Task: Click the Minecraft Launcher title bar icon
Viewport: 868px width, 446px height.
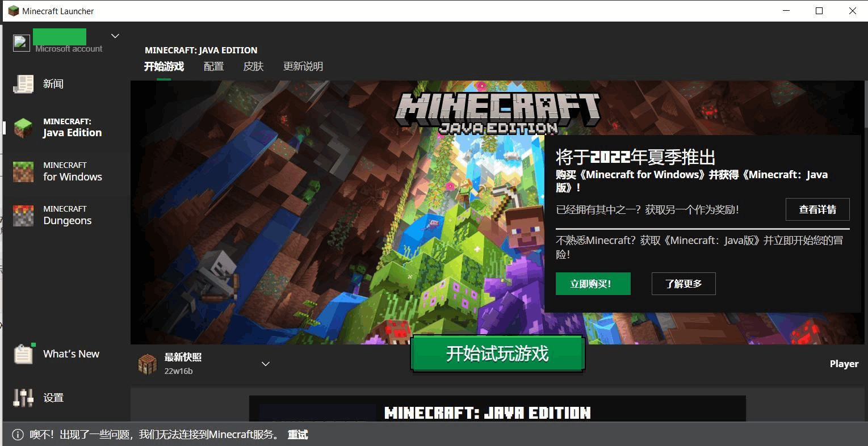Action: [x=14, y=11]
